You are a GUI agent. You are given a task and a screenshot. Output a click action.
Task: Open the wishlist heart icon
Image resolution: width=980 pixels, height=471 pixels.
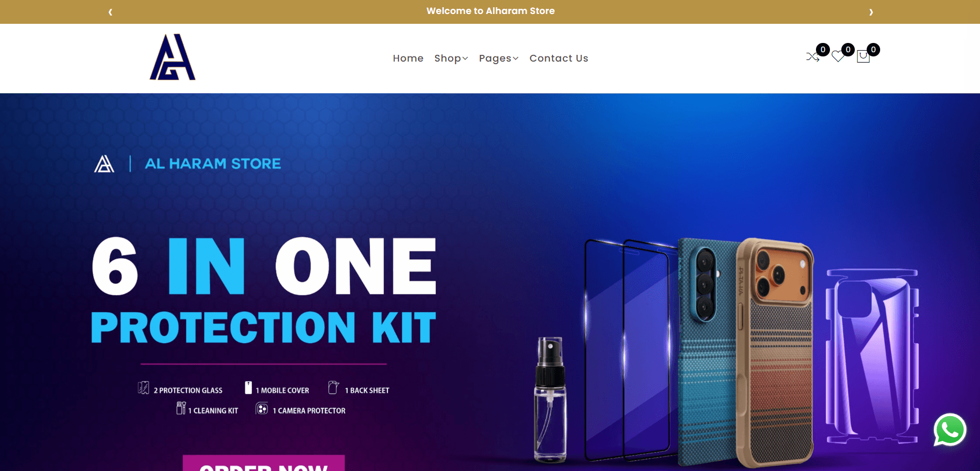pos(838,57)
